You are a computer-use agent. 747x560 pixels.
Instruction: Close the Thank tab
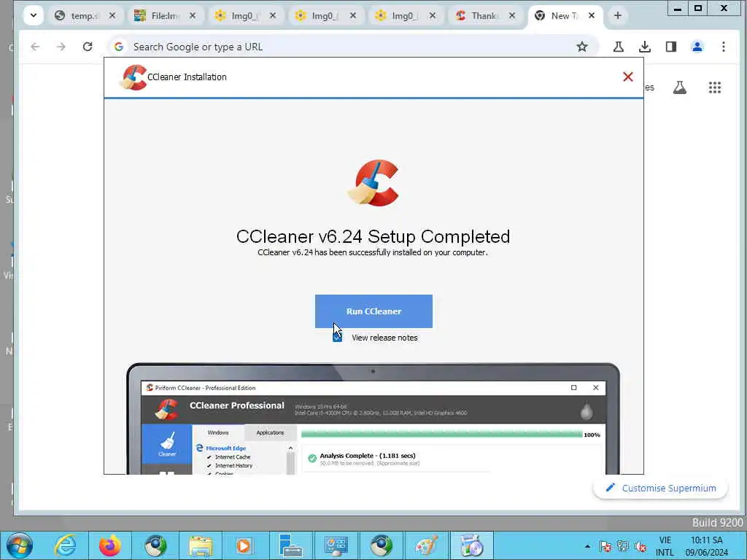[511, 16]
